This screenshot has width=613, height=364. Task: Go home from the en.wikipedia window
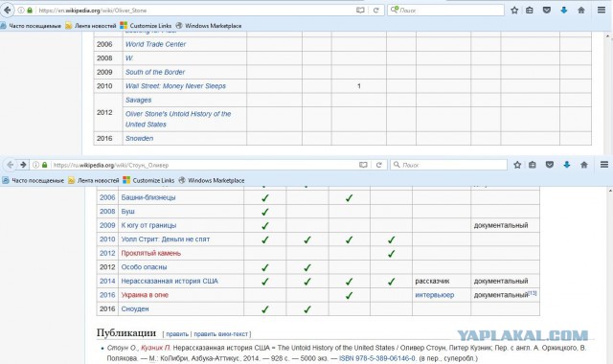coord(581,11)
